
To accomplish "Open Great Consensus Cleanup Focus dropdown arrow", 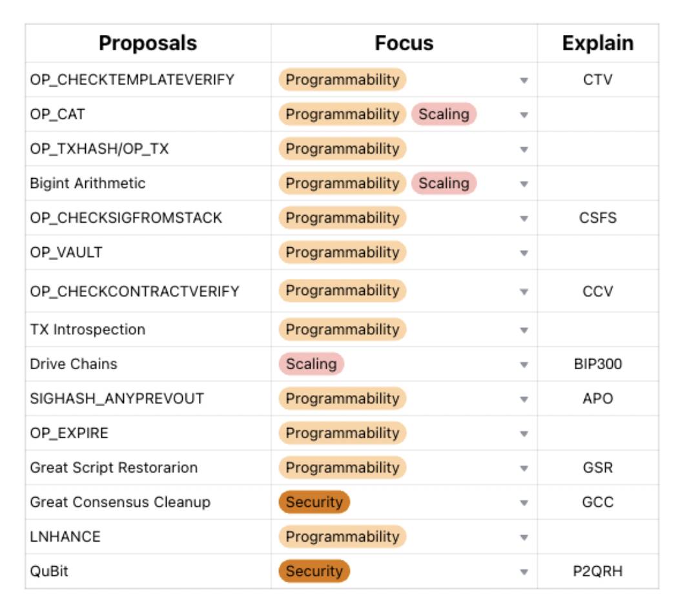I will 524,503.
